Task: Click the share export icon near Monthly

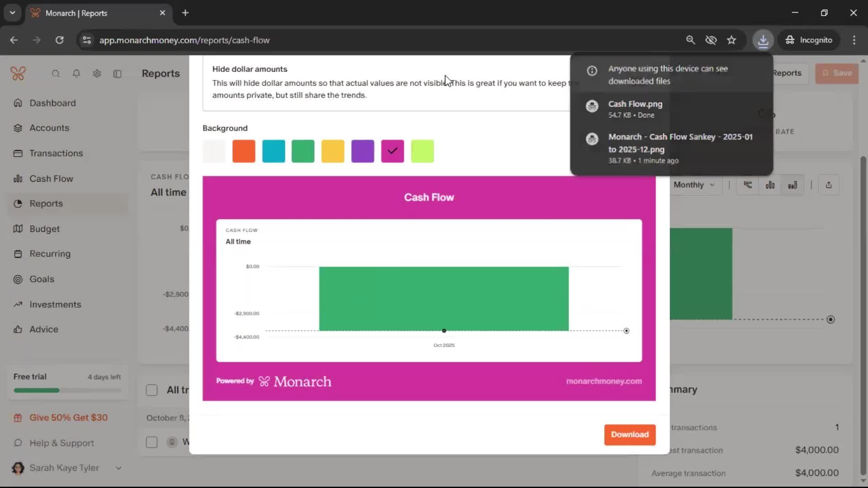Action: (x=829, y=185)
